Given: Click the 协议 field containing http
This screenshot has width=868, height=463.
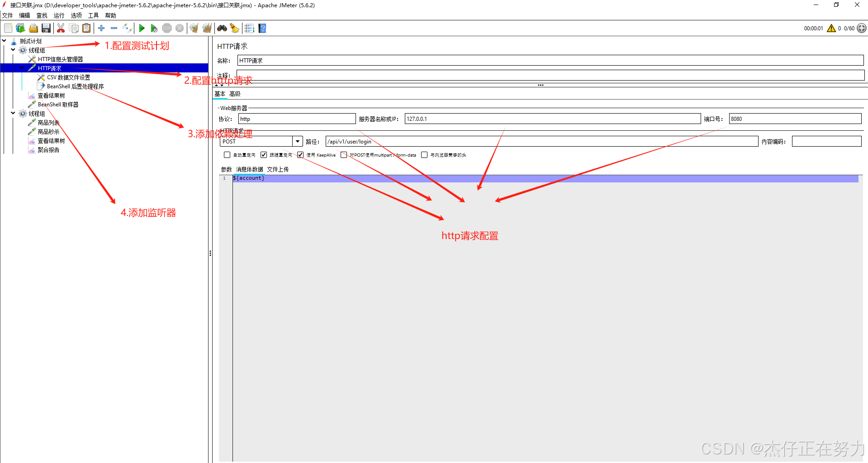Looking at the screenshot, I should pyautogui.click(x=297, y=119).
